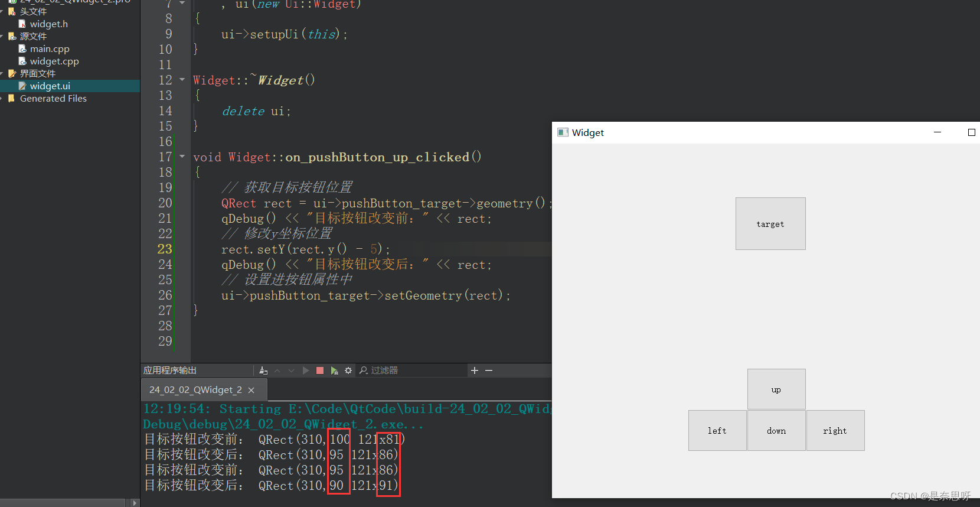Click the down button in Widget window

776,430
